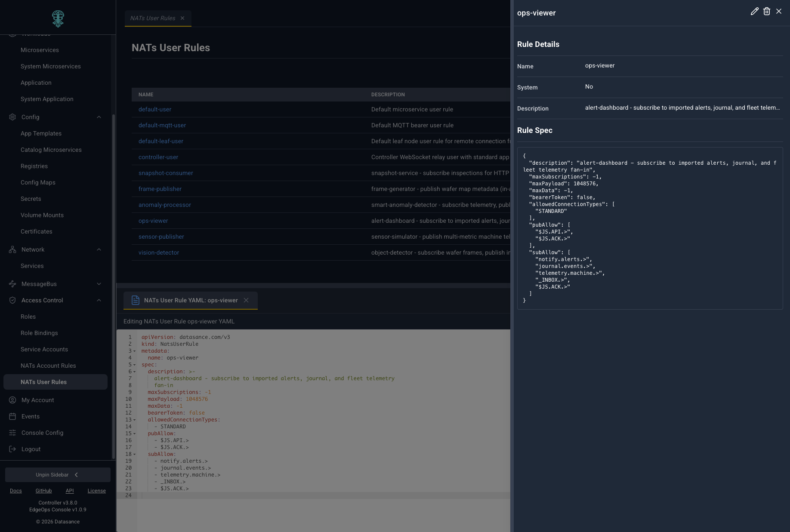The height and width of the screenshot is (532, 790).
Task: Open the default-leaf-user rule
Action: [x=161, y=141]
